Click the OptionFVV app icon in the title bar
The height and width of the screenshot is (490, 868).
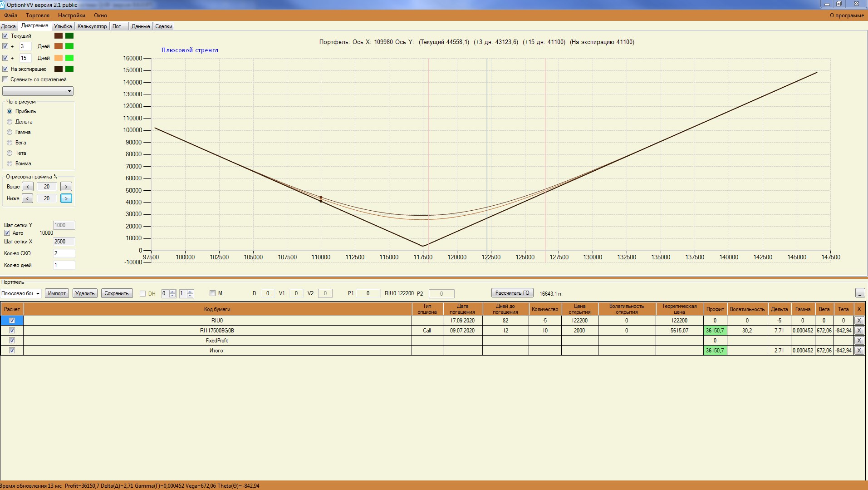3,5
